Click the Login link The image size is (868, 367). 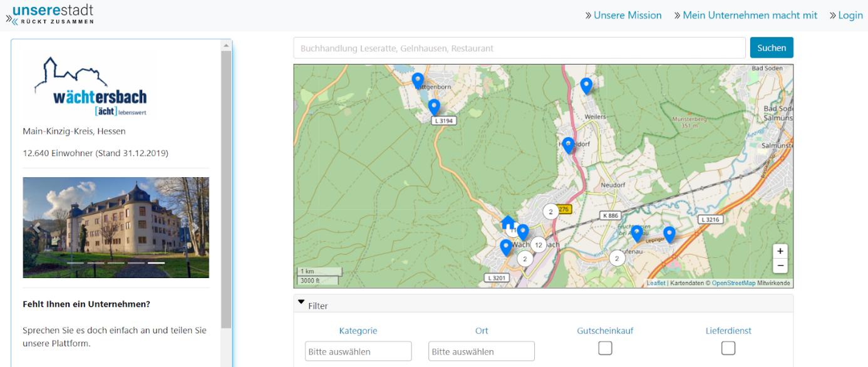850,16
